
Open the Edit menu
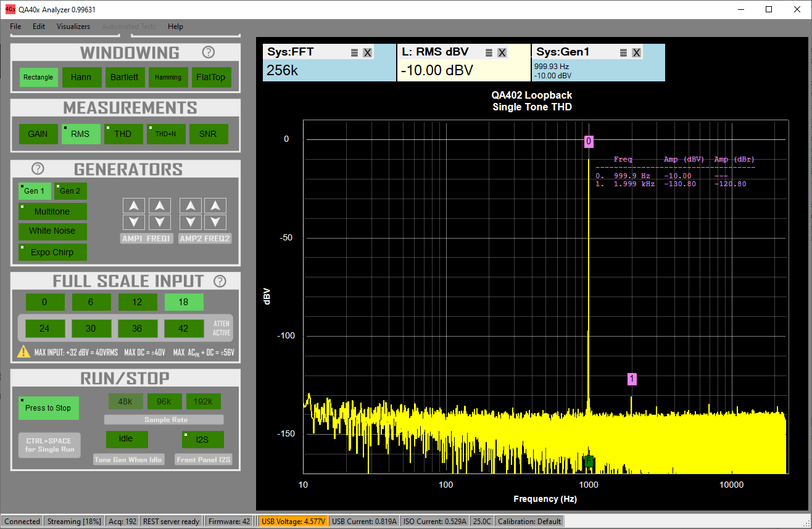(39, 27)
